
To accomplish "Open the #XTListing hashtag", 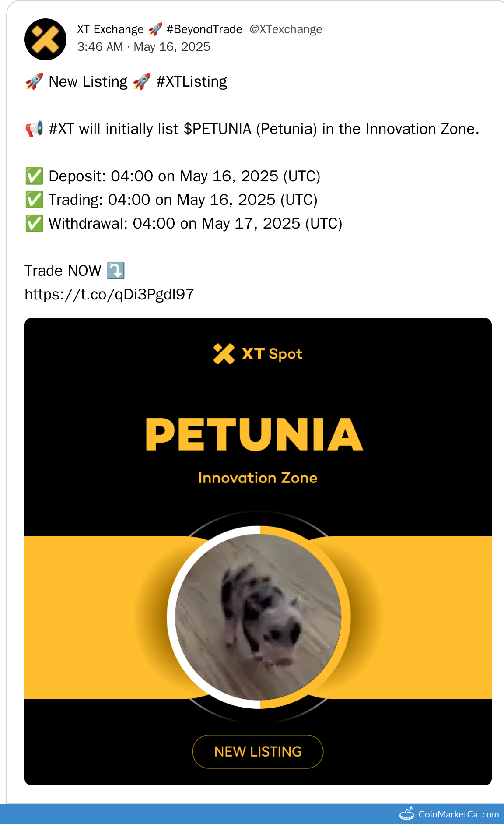I will click(192, 81).
